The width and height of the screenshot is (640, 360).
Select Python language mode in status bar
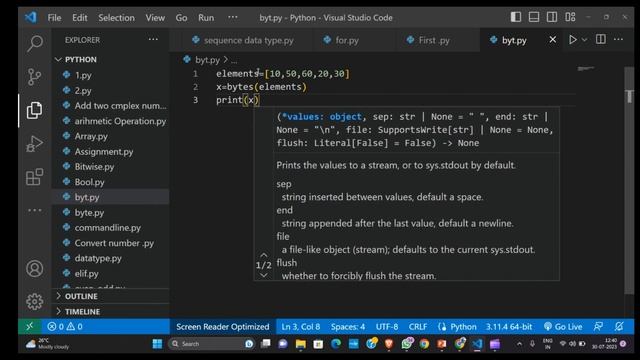(x=463, y=327)
